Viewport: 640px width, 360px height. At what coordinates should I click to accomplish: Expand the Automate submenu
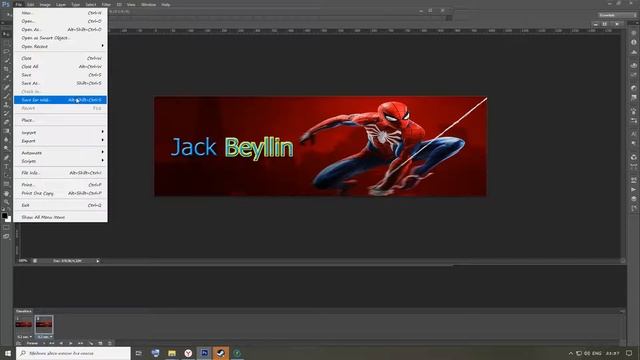(x=60, y=153)
